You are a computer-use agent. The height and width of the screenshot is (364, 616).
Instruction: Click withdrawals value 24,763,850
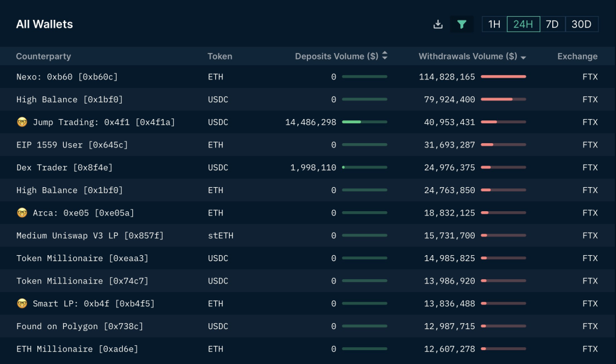449,190
